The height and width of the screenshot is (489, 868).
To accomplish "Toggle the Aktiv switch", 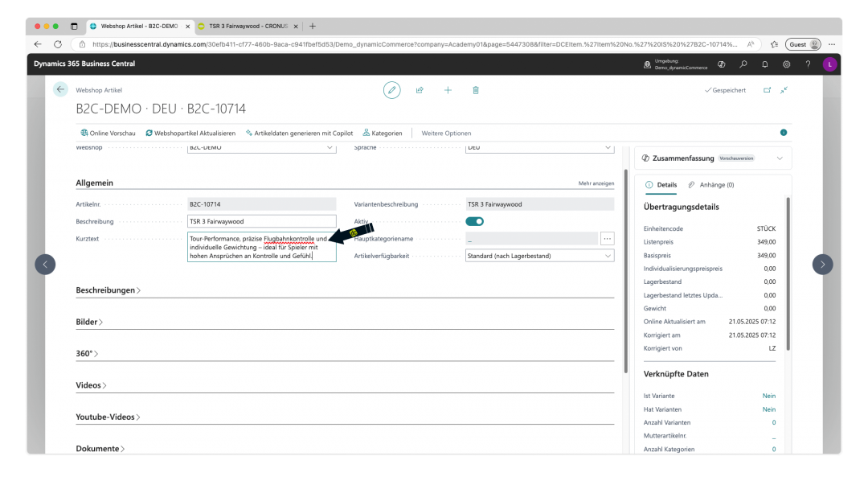I will [x=474, y=221].
